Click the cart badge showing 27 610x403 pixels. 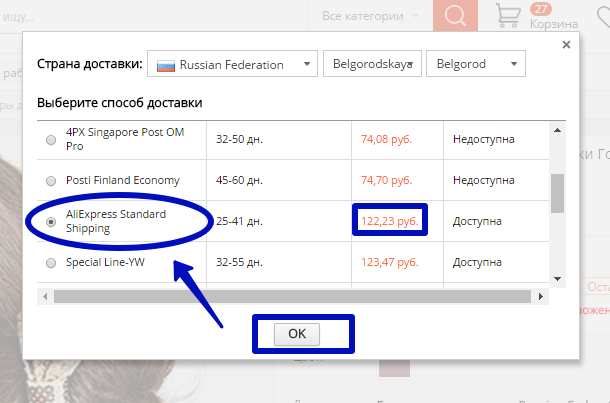coord(540,9)
